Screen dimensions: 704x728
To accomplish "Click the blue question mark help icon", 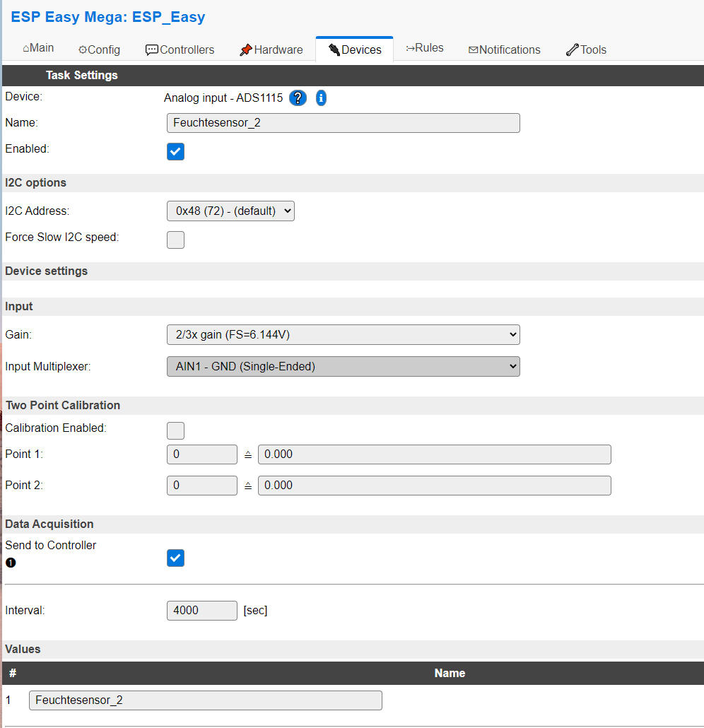I will (298, 98).
